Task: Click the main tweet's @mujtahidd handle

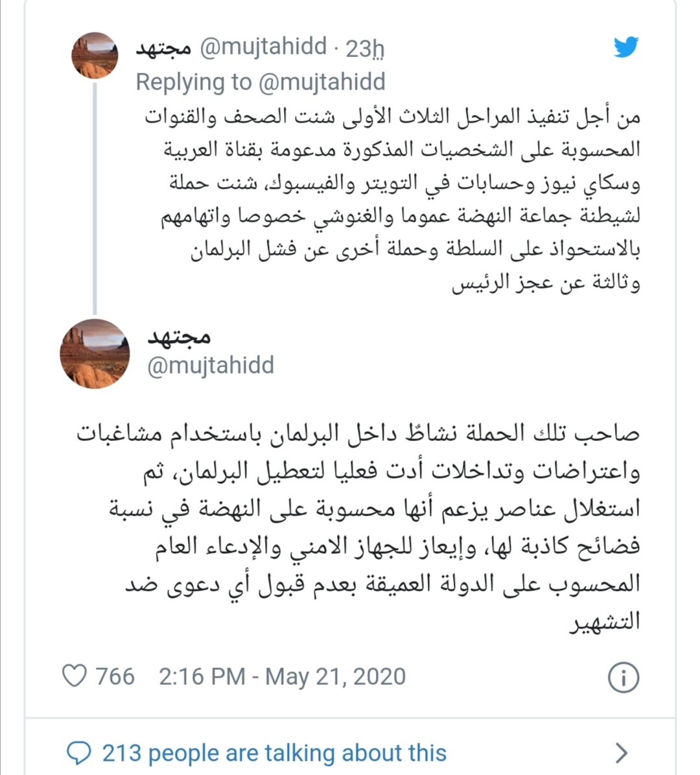Action: (211, 366)
